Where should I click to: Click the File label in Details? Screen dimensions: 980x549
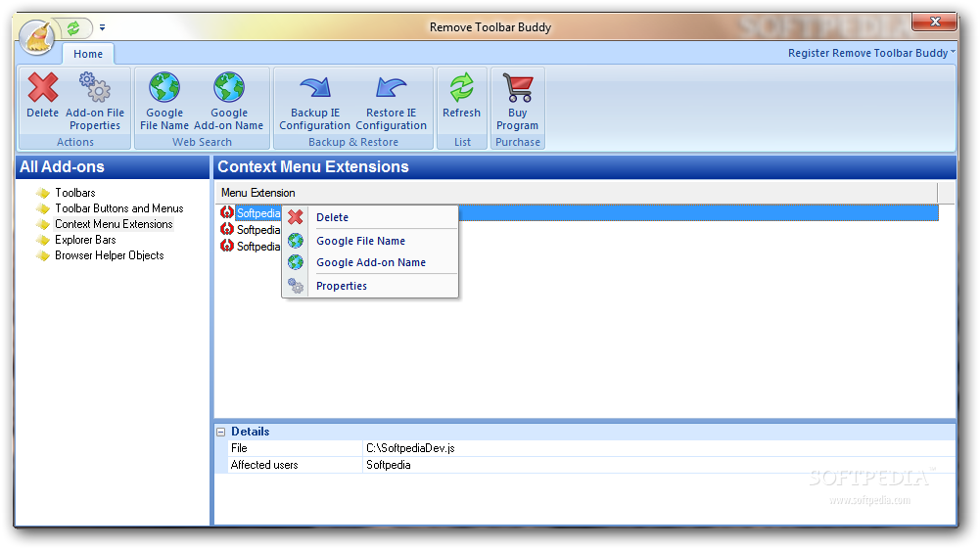click(x=239, y=448)
